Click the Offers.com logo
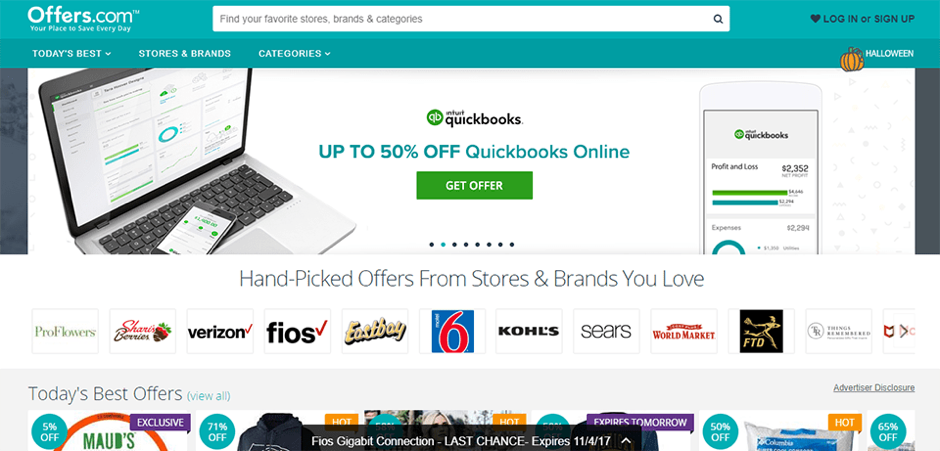 pyautogui.click(x=83, y=19)
